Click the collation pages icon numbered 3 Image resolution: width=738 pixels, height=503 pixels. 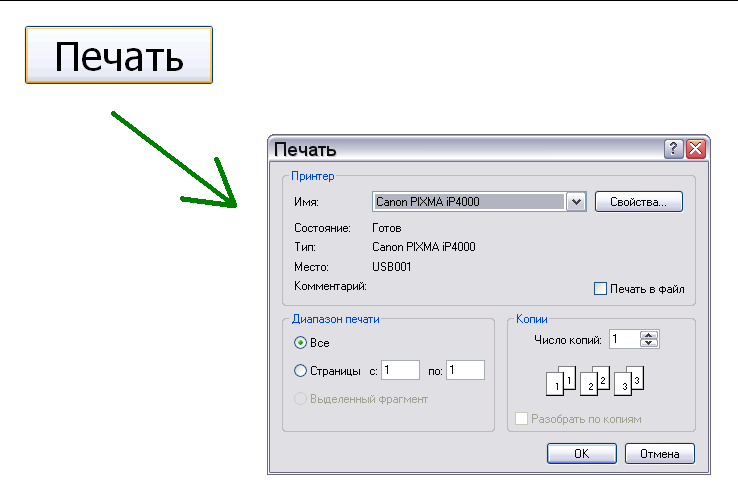(x=630, y=381)
